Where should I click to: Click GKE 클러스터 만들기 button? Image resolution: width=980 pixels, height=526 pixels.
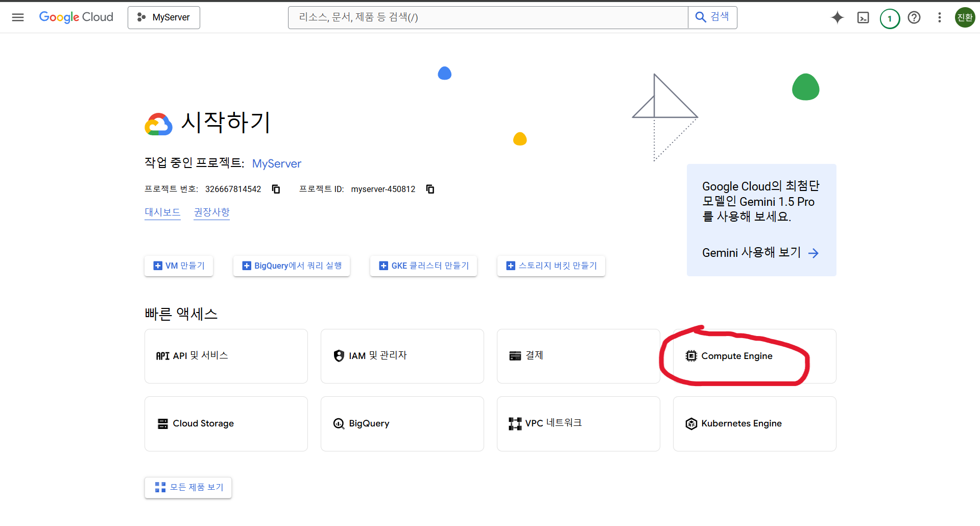coord(423,266)
